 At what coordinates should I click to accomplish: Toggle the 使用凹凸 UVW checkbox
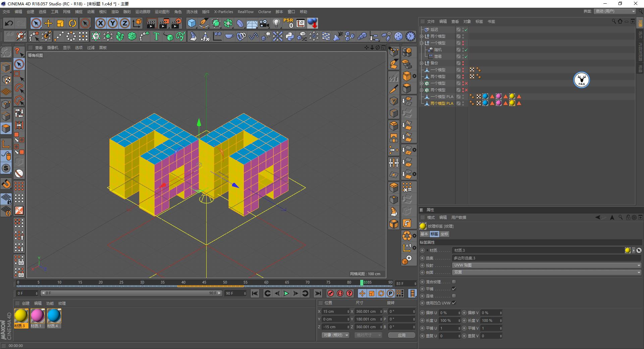point(454,303)
